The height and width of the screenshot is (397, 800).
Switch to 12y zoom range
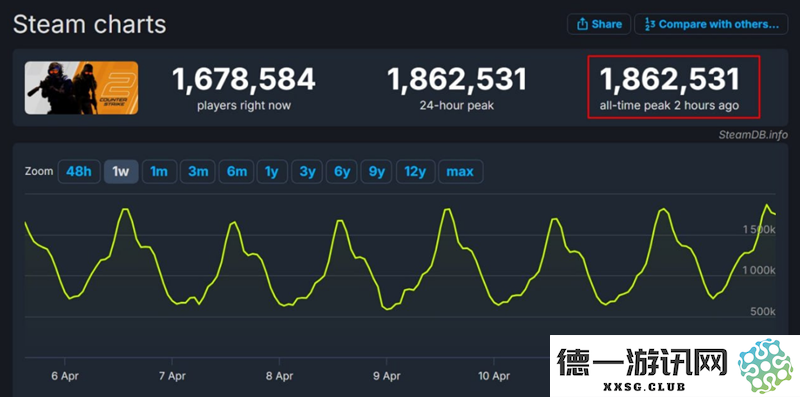pyautogui.click(x=415, y=171)
